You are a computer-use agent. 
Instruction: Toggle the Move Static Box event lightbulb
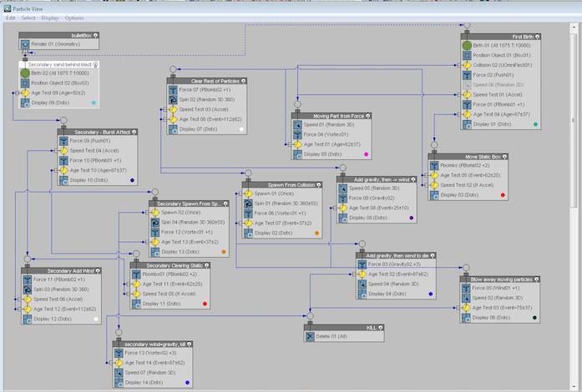pos(505,157)
